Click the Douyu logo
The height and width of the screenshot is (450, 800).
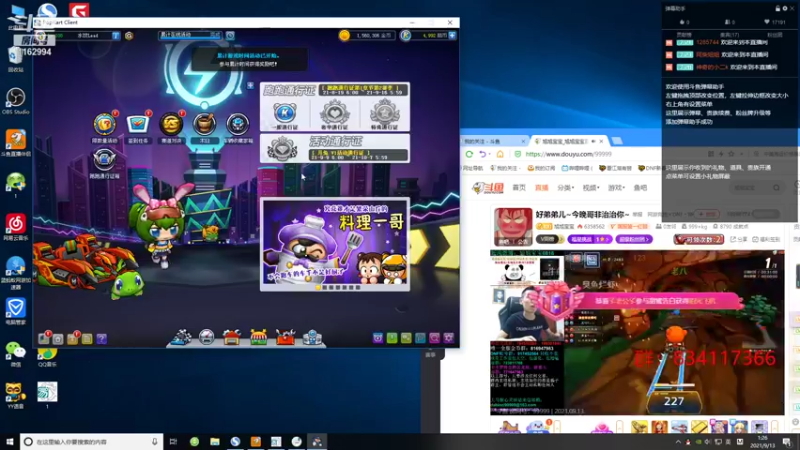tap(488, 188)
